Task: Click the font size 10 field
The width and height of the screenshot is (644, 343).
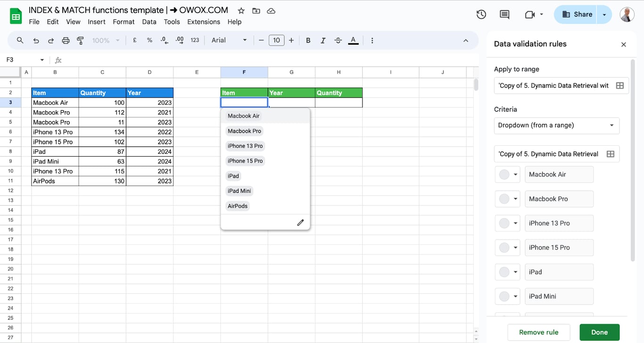Action: 276,41
